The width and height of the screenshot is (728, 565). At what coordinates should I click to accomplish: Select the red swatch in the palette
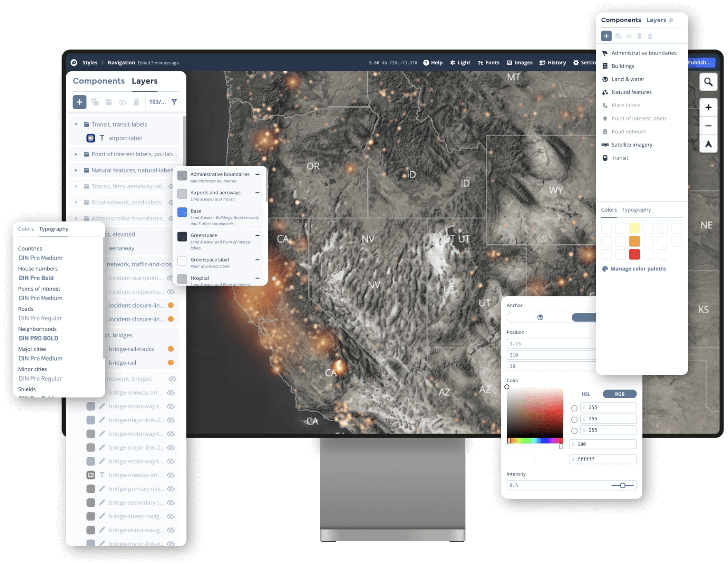635,255
